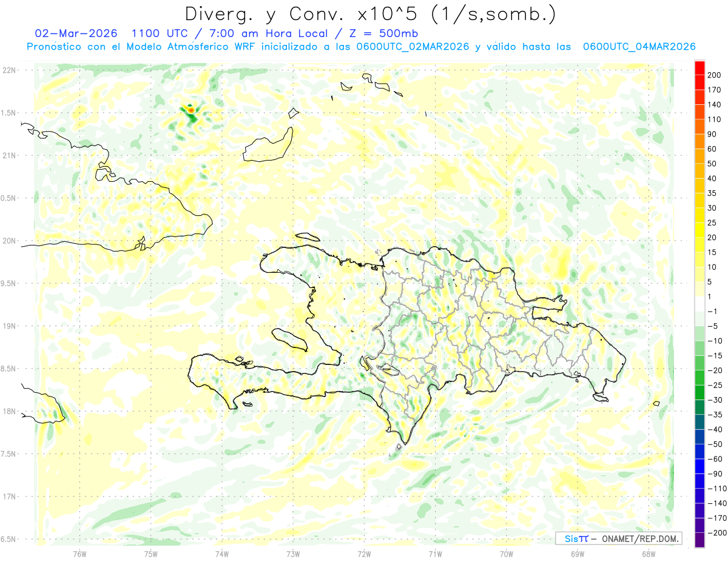
Task: Click the "71W" longitude label
Action: pos(435,554)
